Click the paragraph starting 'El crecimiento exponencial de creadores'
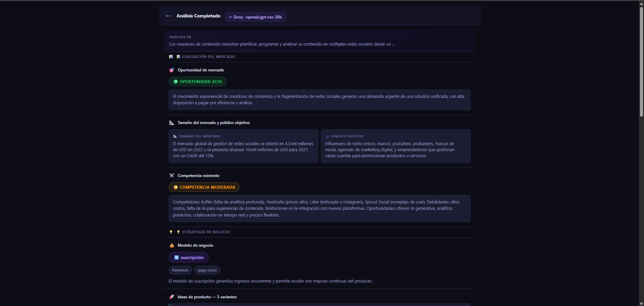Viewport: 644px width, 306px height. pos(319,100)
